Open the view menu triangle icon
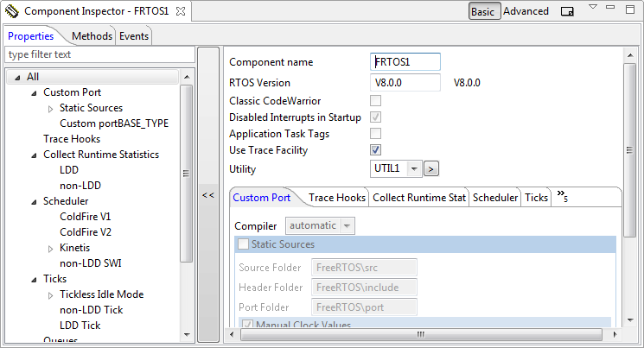The image size is (644, 348). coord(593,8)
